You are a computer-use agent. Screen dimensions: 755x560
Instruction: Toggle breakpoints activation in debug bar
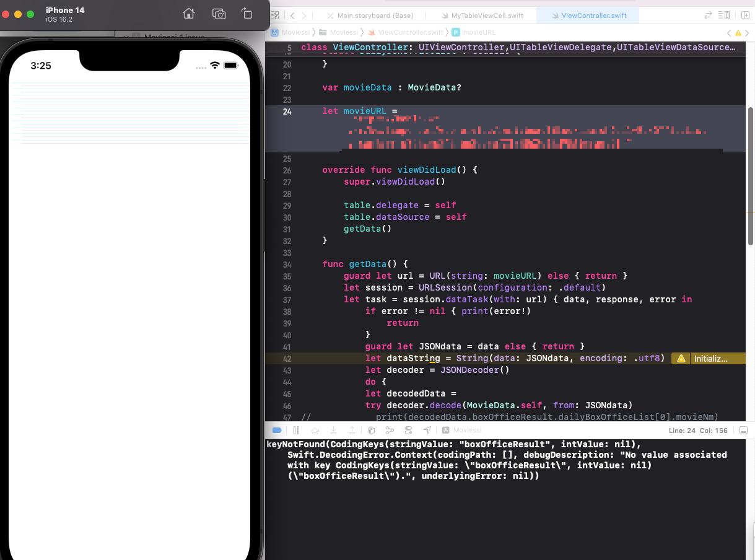click(x=277, y=430)
